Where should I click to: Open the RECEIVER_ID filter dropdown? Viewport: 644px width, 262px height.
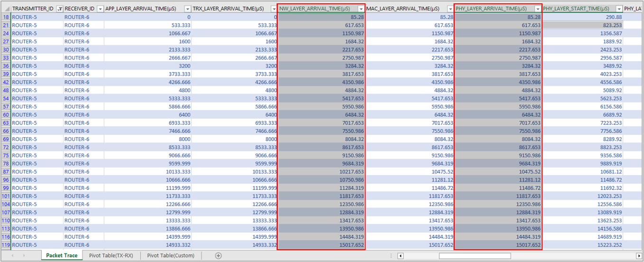[100, 9]
